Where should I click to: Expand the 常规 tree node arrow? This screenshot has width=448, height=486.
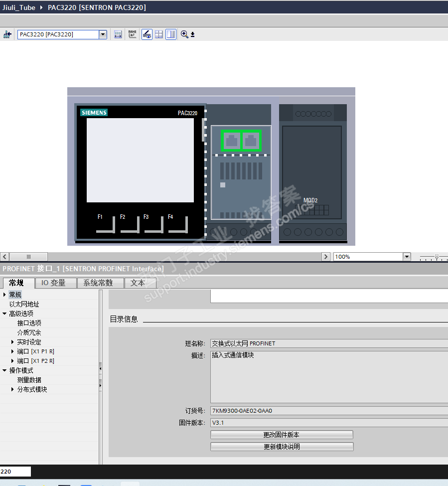pos(4,295)
